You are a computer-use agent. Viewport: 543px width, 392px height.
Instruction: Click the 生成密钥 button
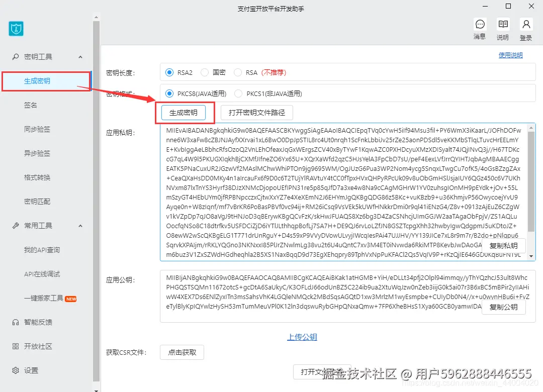tap(184, 113)
